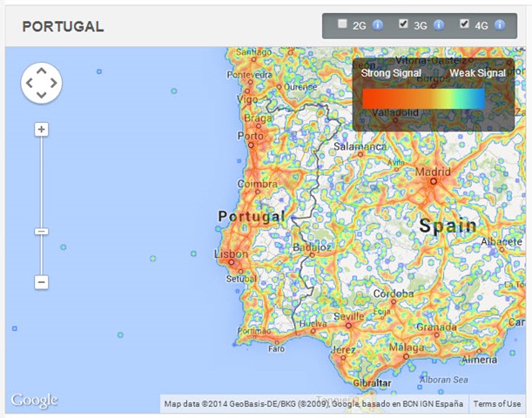Pan the map left with arrow

30,83
